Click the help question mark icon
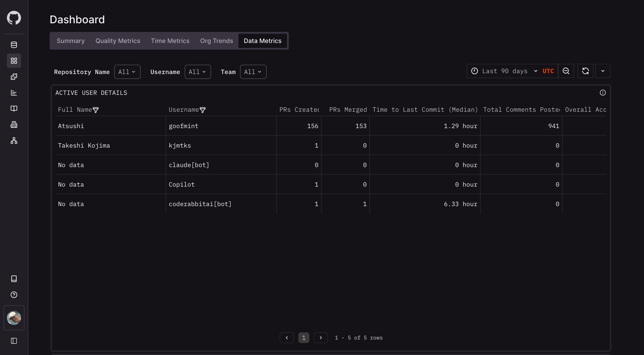 [14, 295]
